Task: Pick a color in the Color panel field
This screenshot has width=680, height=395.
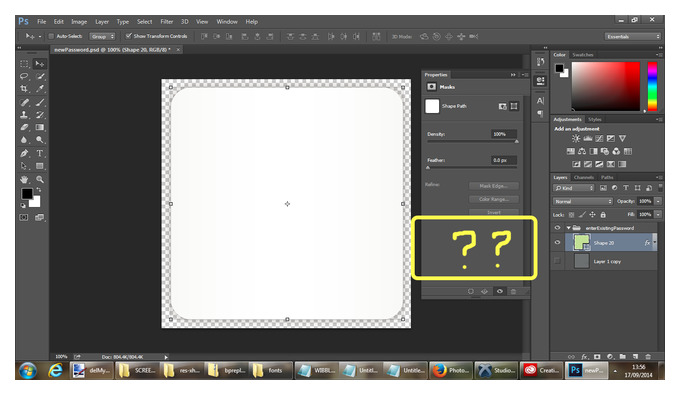Action: coord(606,86)
